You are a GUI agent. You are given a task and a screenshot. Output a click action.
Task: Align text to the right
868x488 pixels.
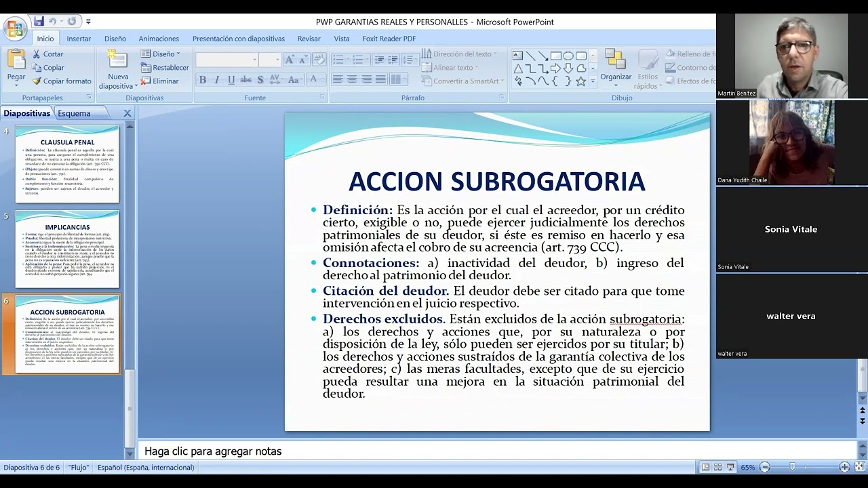(x=366, y=80)
